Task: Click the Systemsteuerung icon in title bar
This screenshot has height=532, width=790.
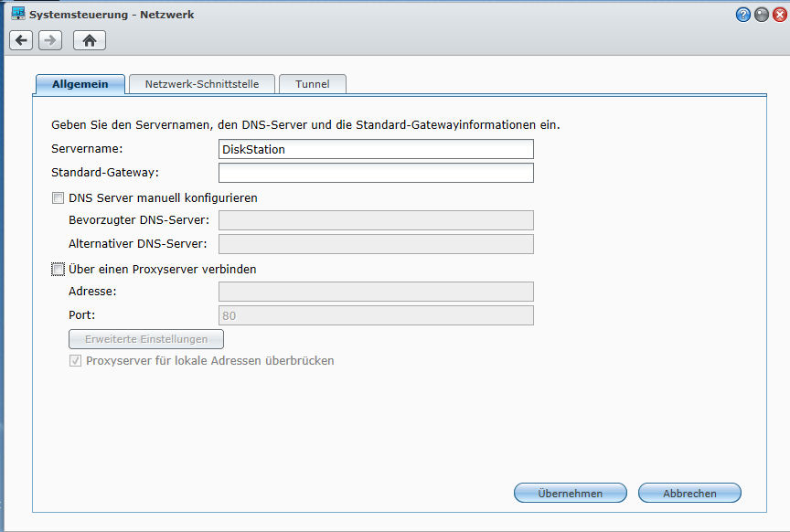Action: pyautogui.click(x=17, y=15)
